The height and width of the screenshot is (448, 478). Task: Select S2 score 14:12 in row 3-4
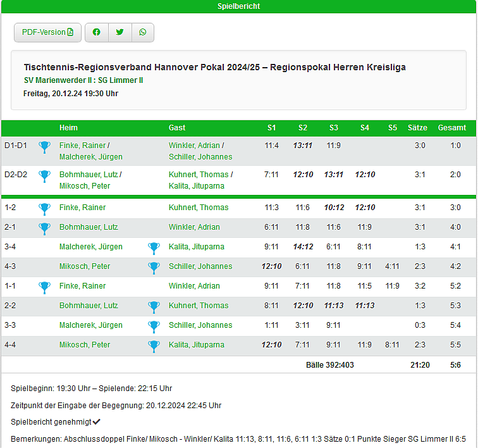coord(303,247)
